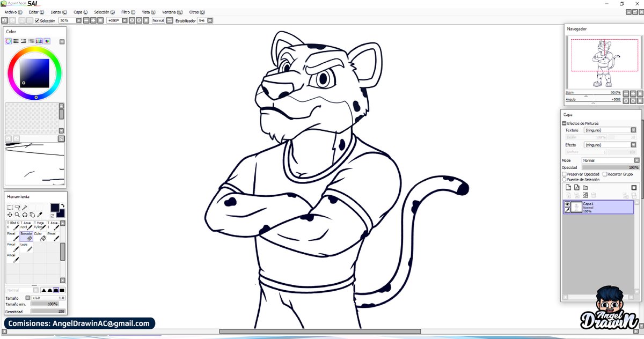644x339 pixels.
Task: Select the Lapiz pencil tool
Action: click(x=26, y=247)
